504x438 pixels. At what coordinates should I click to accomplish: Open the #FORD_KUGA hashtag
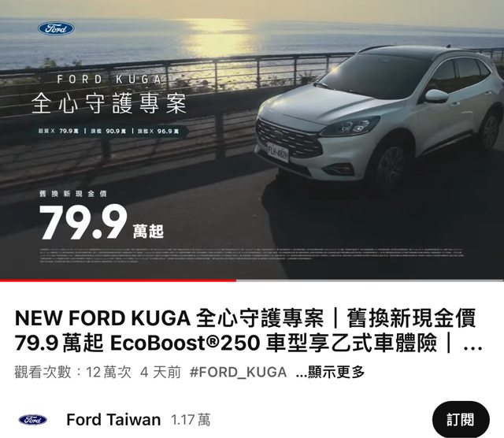pyautogui.click(x=238, y=372)
